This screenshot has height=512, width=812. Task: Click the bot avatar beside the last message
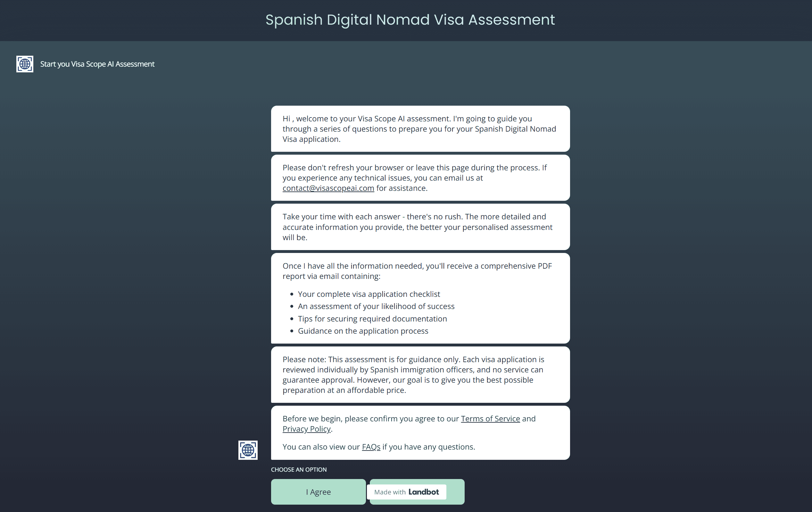click(248, 450)
